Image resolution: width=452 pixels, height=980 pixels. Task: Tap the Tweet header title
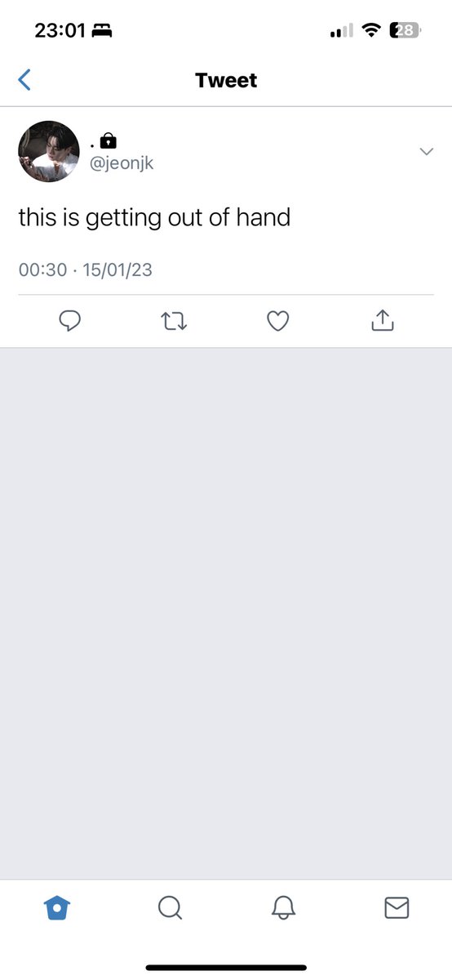226,80
